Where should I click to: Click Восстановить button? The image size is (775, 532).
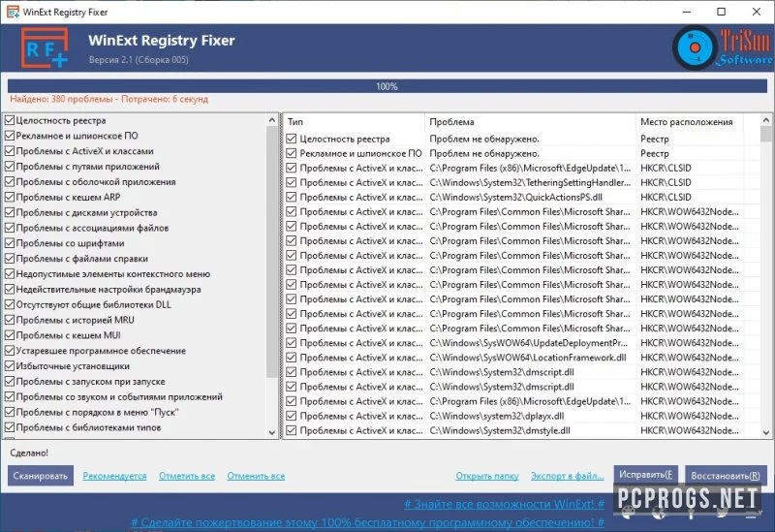(x=726, y=476)
